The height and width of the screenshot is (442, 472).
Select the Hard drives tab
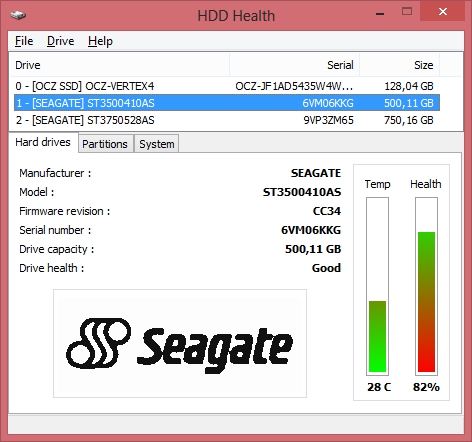pyautogui.click(x=43, y=142)
